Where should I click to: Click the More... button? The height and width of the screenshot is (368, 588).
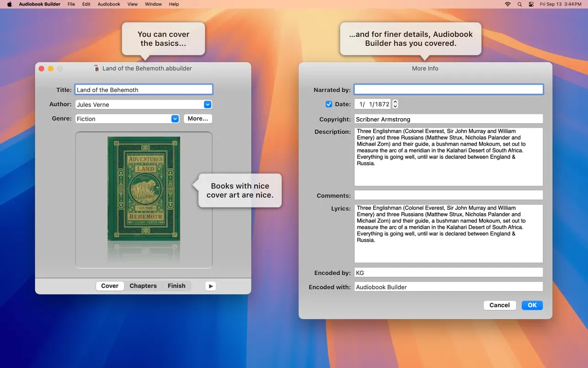[x=198, y=119]
